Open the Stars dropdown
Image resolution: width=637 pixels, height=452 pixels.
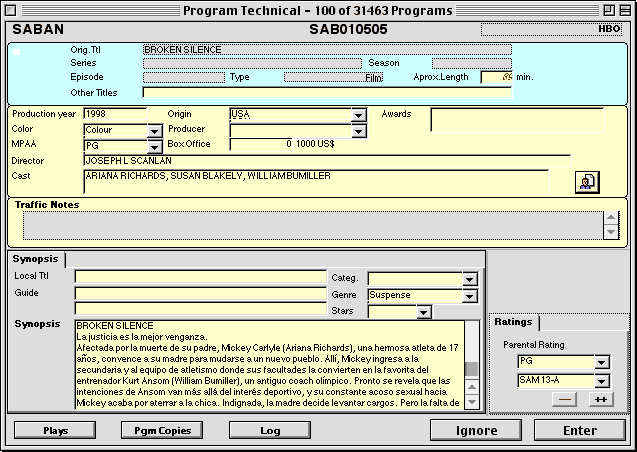[x=423, y=312]
